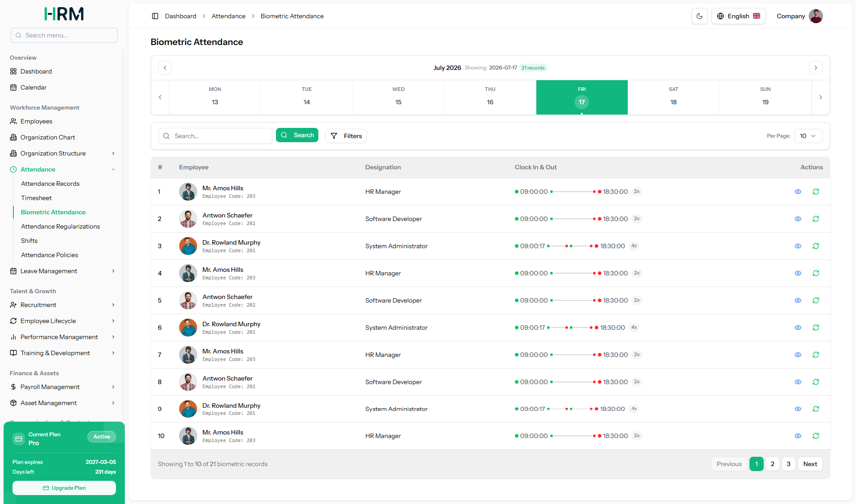This screenshot has width=856, height=504.
Task: Toggle dark mode moon icon
Action: [700, 16]
